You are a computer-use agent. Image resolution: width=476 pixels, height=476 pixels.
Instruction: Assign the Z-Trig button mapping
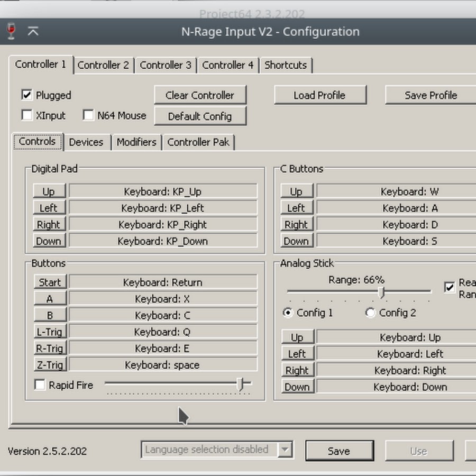(x=50, y=365)
